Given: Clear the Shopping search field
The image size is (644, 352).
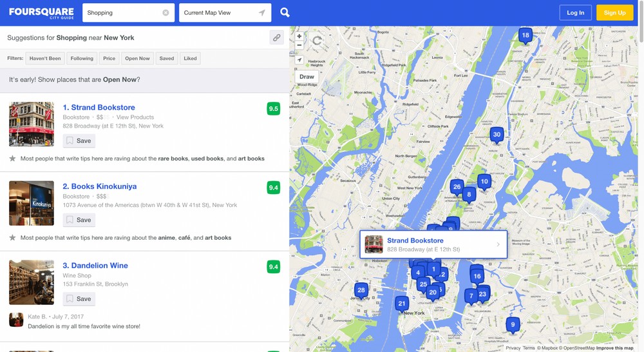Looking at the screenshot, I should [x=166, y=13].
